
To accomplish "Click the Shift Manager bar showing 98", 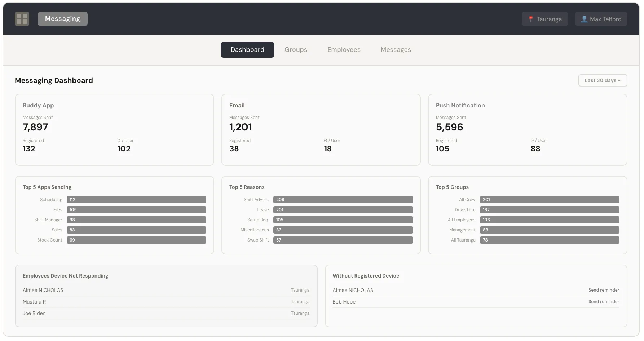I will (x=136, y=220).
